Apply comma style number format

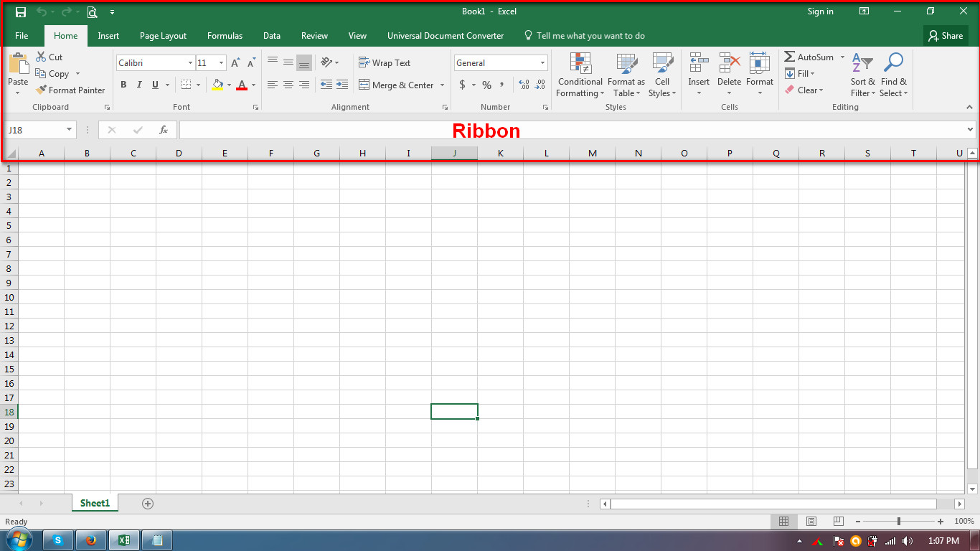(x=502, y=85)
